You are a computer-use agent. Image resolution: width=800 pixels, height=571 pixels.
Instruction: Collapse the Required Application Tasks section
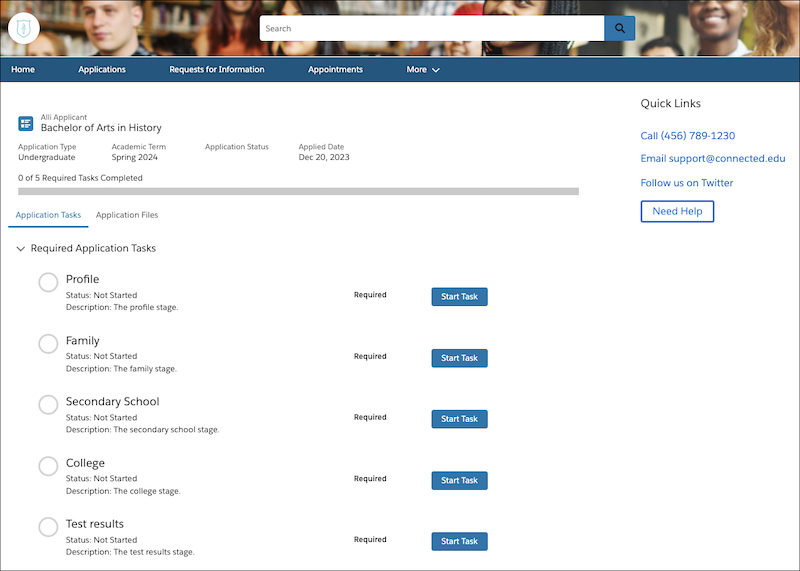[x=21, y=249]
